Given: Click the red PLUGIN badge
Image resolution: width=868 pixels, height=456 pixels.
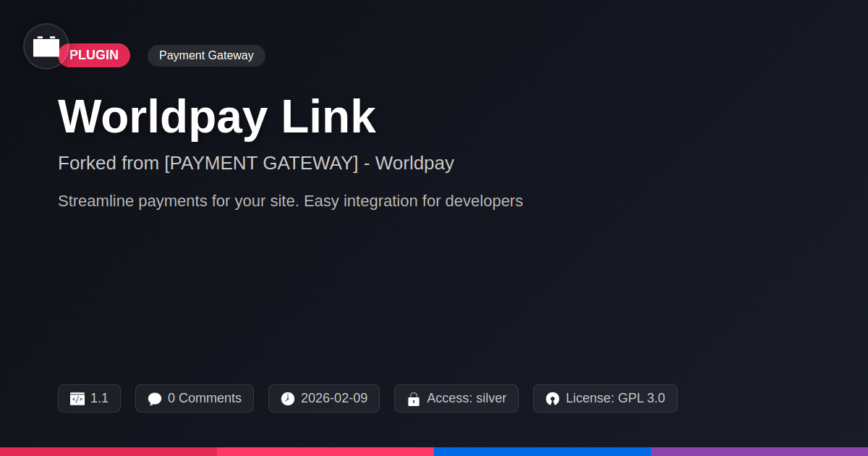Looking at the screenshot, I should pos(94,56).
